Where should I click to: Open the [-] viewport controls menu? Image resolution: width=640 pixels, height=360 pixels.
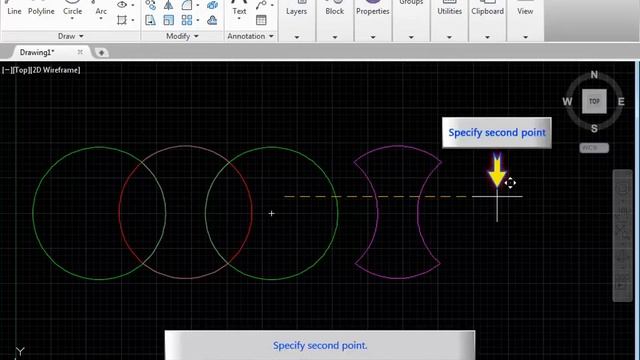point(7,70)
